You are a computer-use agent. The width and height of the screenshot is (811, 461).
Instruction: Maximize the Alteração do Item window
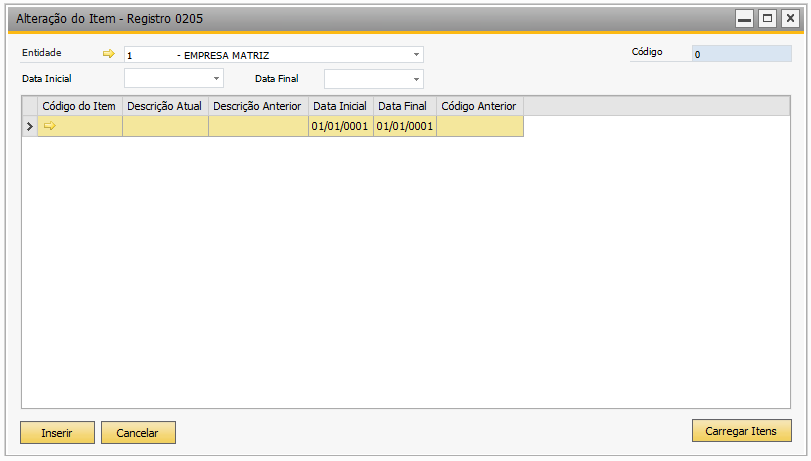(x=768, y=19)
